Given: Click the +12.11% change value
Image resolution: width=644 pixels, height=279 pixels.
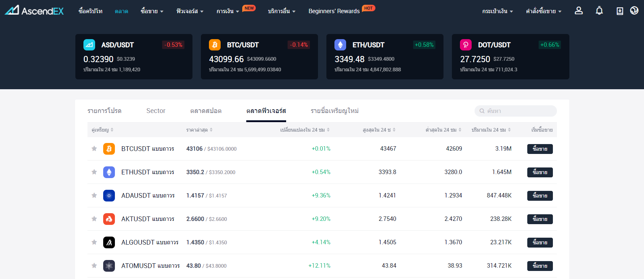Looking at the screenshot, I should (x=319, y=266).
